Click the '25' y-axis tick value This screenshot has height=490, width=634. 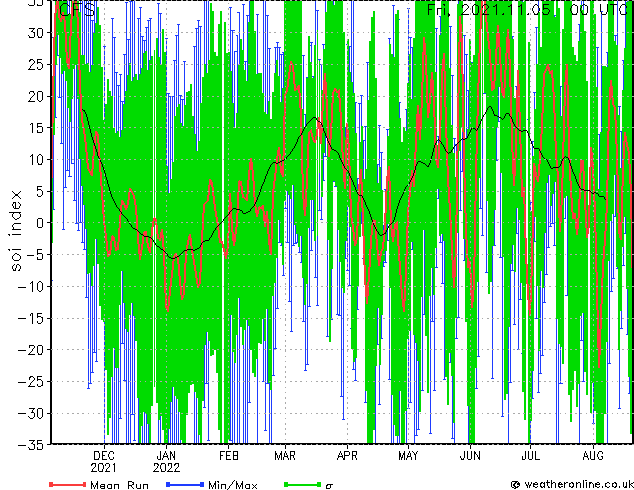tap(35, 64)
